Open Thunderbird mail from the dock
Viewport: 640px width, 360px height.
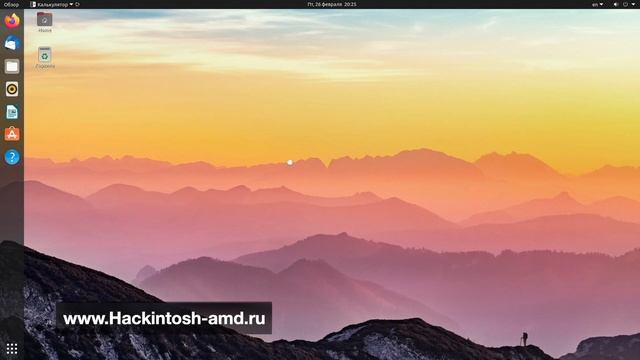[x=12, y=43]
